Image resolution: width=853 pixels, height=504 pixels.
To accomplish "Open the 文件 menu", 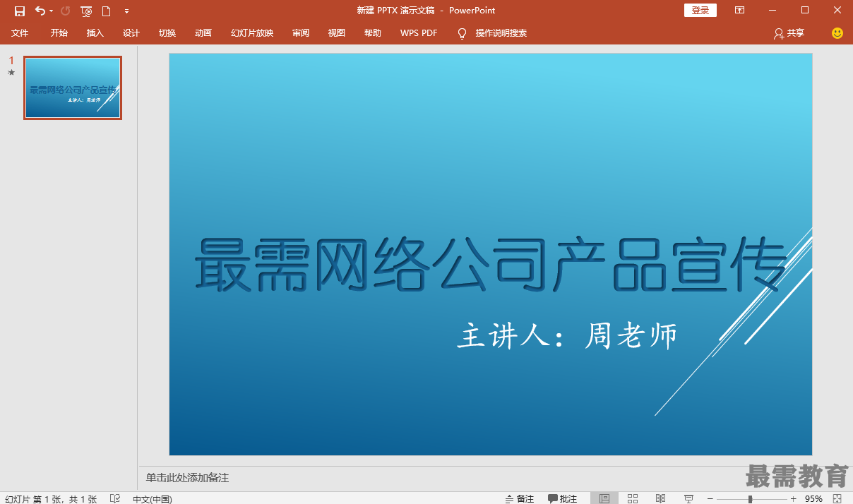I will click(20, 33).
